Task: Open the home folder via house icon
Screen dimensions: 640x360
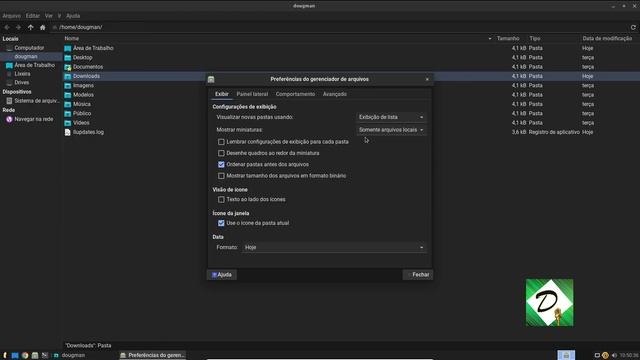Action: click(x=43, y=27)
